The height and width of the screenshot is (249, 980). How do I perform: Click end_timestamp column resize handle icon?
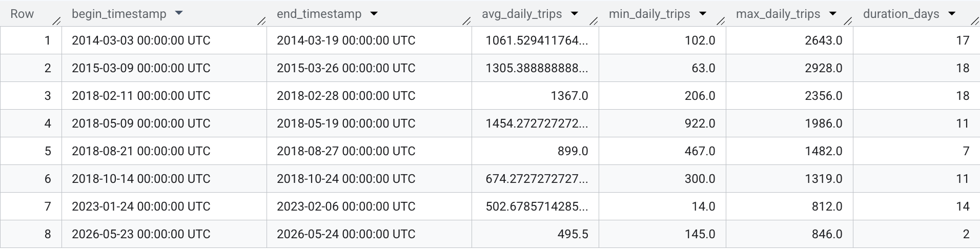(x=466, y=21)
